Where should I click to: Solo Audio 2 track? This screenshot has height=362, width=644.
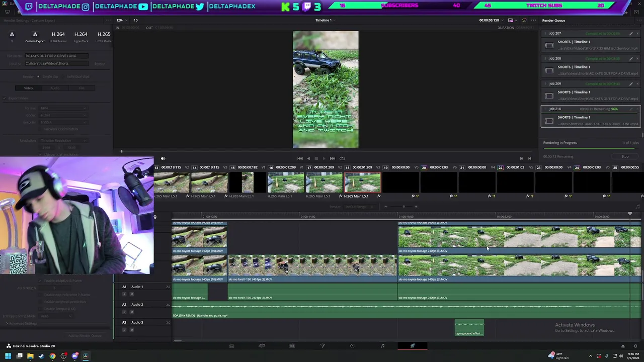124,312
